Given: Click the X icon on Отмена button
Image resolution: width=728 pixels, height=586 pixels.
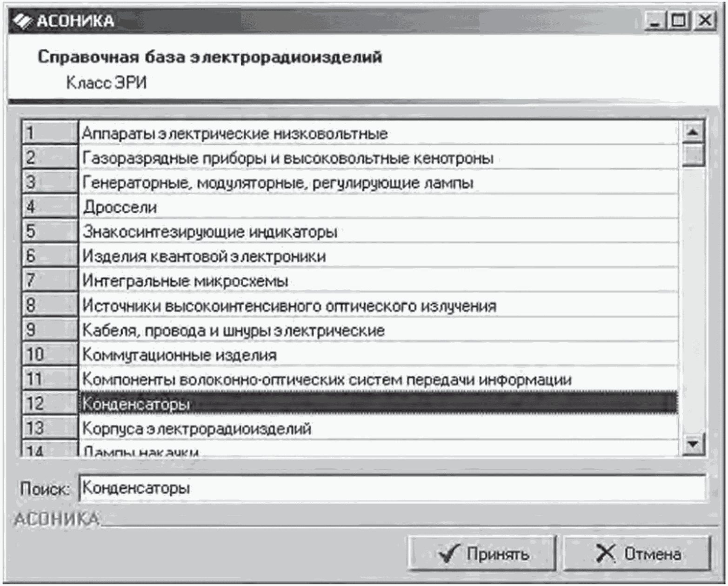Looking at the screenshot, I should tap(605, 553).
